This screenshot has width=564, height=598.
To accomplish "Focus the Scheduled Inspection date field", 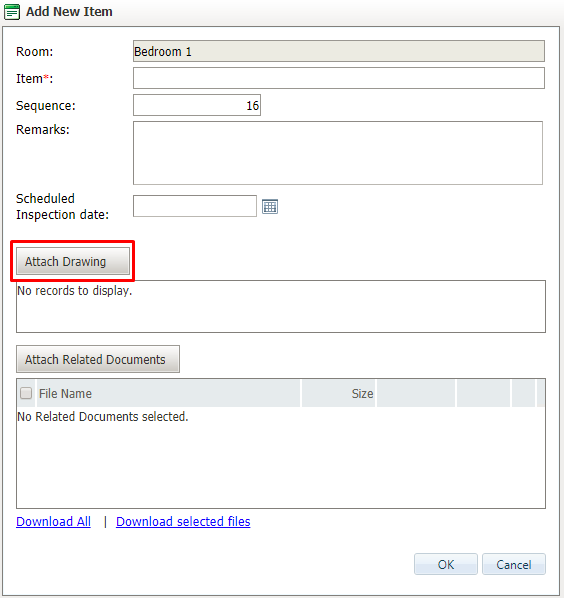I will coord(195,206).
